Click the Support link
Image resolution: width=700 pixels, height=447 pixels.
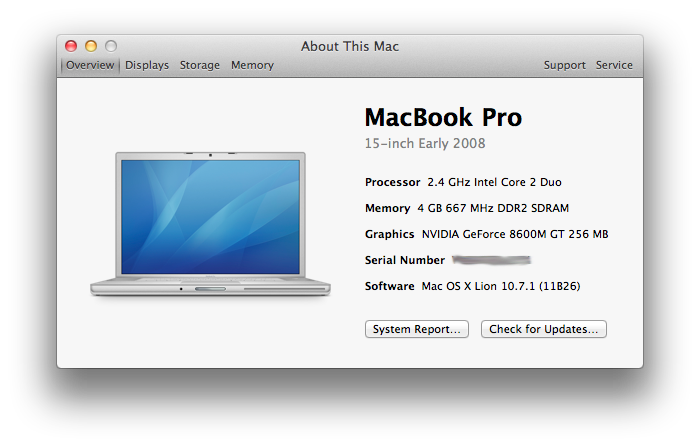click(x=564, y=65)
